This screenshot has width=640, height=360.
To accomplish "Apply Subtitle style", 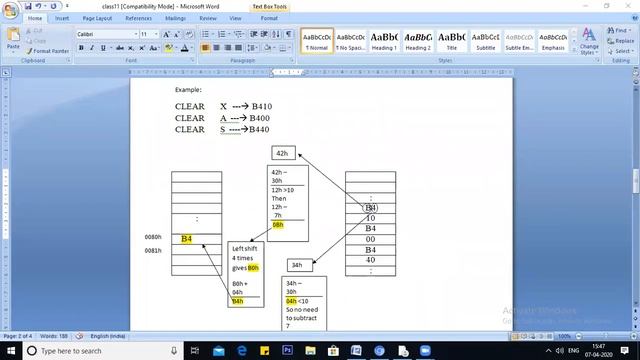I will pyautogui.click(x=485, y=41).
